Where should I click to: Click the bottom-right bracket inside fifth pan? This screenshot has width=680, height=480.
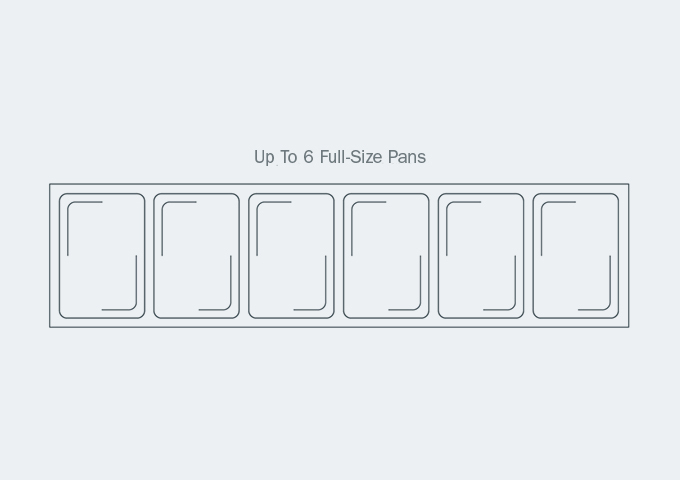click(500, 283)
